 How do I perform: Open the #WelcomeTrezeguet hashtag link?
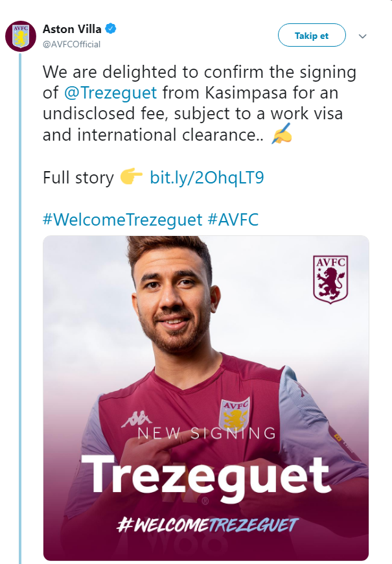(x=122, y=219)
